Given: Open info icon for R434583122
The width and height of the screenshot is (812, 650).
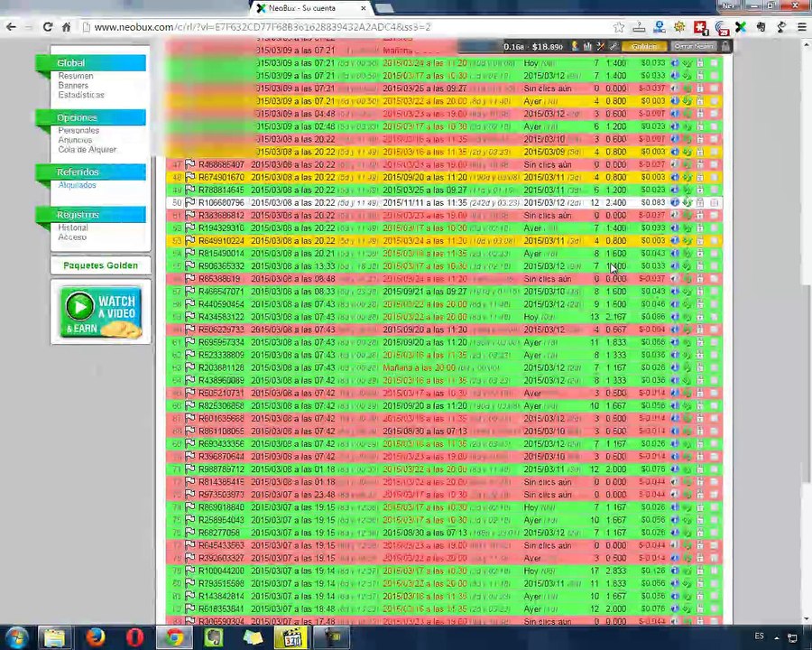Looking at the screenshot, I should pos(675,317).
